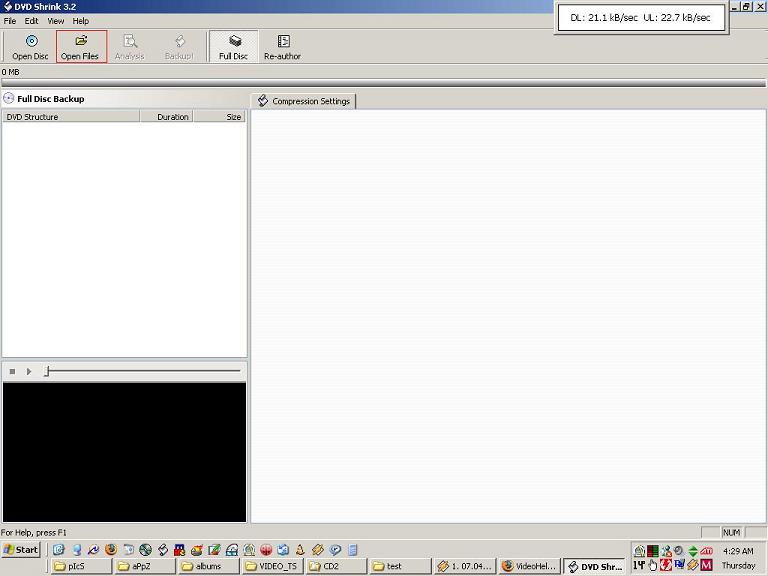Click the DVD Structure column header
Viewport: 768px width, 576px height.
71,117
